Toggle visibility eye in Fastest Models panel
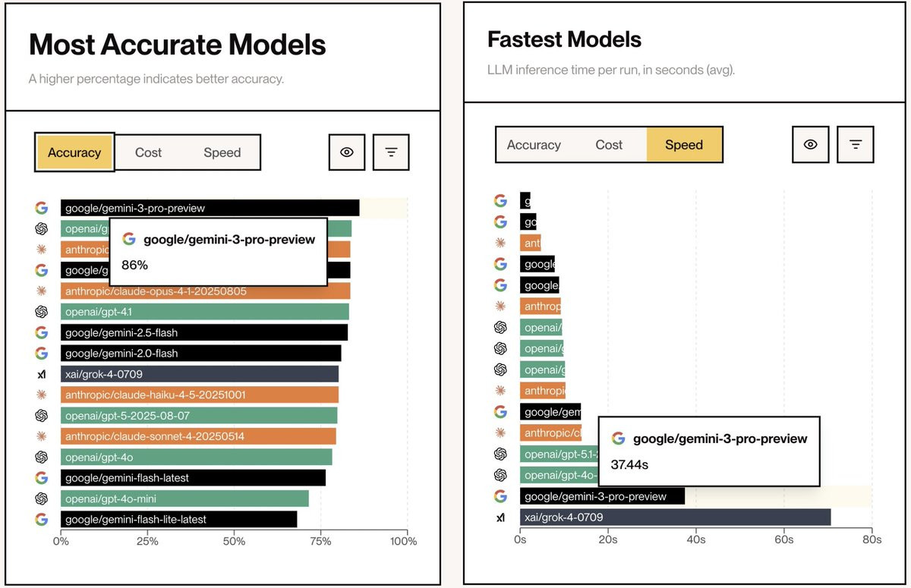 tap(810, 144)
